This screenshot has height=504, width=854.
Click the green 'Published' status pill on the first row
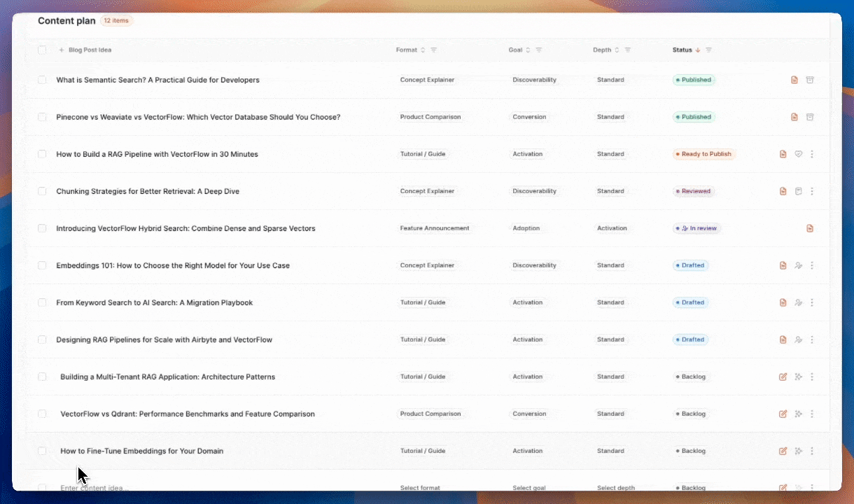(694, 80)
